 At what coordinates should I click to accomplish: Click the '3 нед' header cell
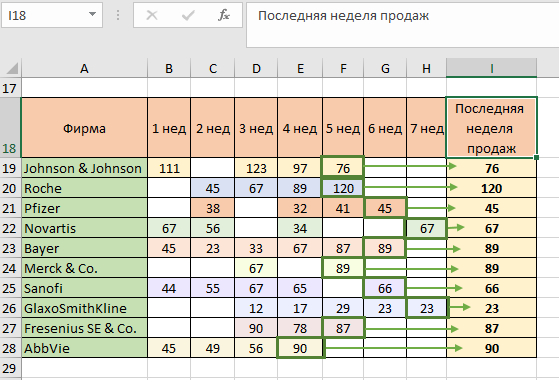[x=256, y=128]
